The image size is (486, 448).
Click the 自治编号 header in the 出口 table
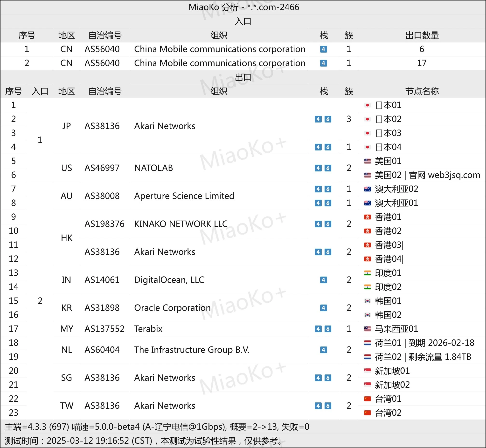click(104, 91)
